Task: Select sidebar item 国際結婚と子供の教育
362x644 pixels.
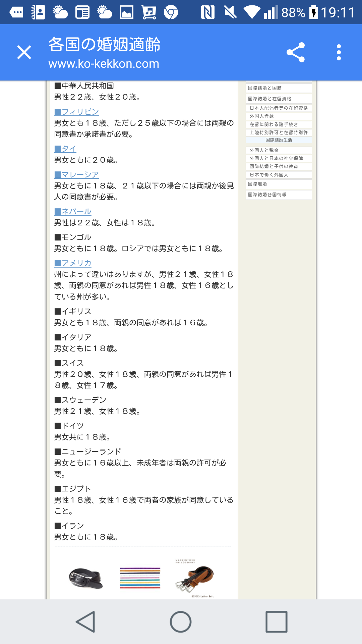Action: 279,166
